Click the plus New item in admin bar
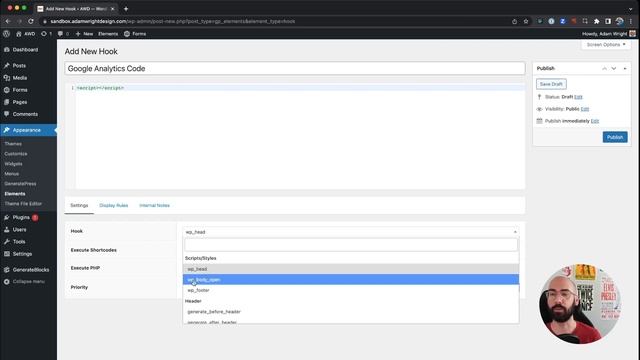The height and width of the screenshot is (360, 640). pyautogui.click(x=84, y=34)
